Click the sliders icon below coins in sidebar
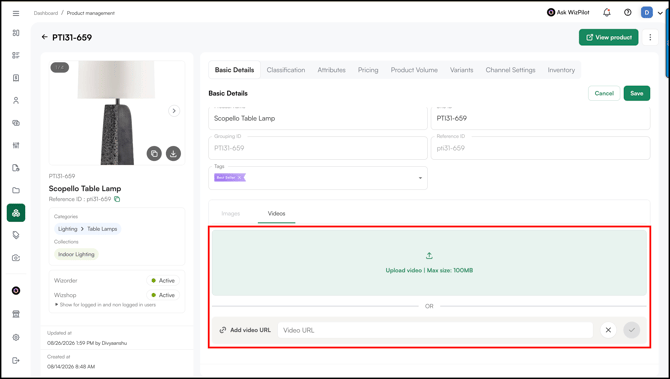The image size is (670, 379). (x=16, y=145)
